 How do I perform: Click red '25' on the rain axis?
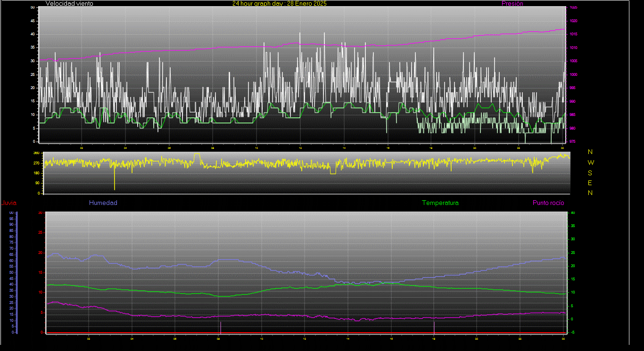(40, 233)
